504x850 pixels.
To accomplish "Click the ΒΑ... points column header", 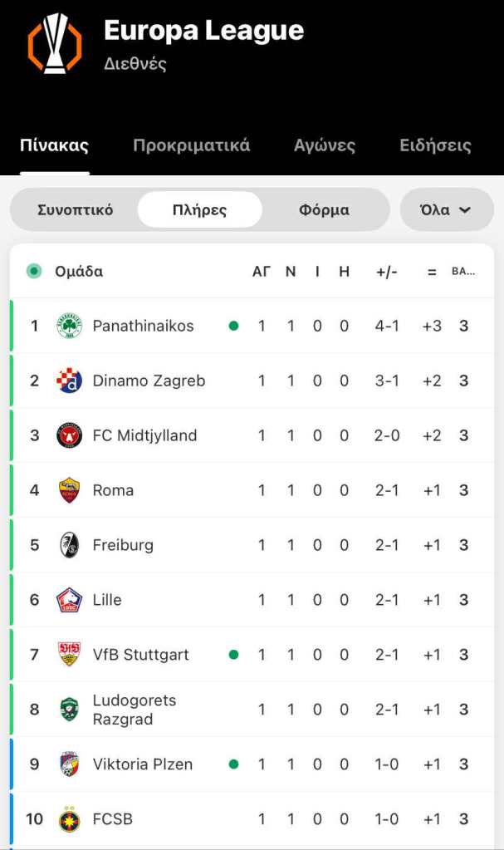I will point(463,272).
